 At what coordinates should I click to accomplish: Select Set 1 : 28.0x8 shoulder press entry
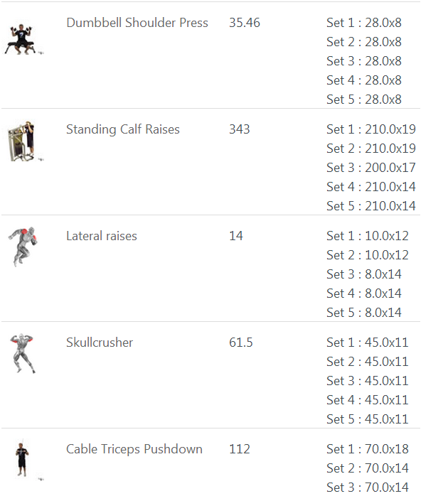(364, 23)
